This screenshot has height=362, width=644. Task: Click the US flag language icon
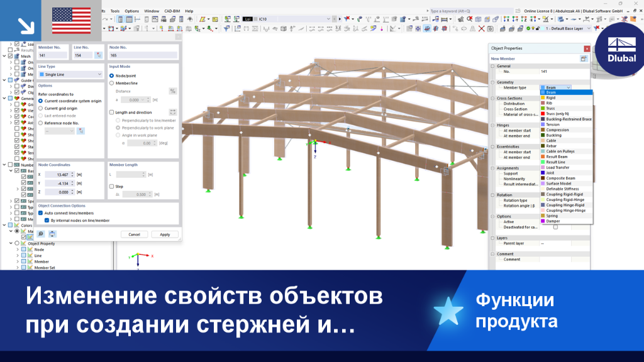72,21
